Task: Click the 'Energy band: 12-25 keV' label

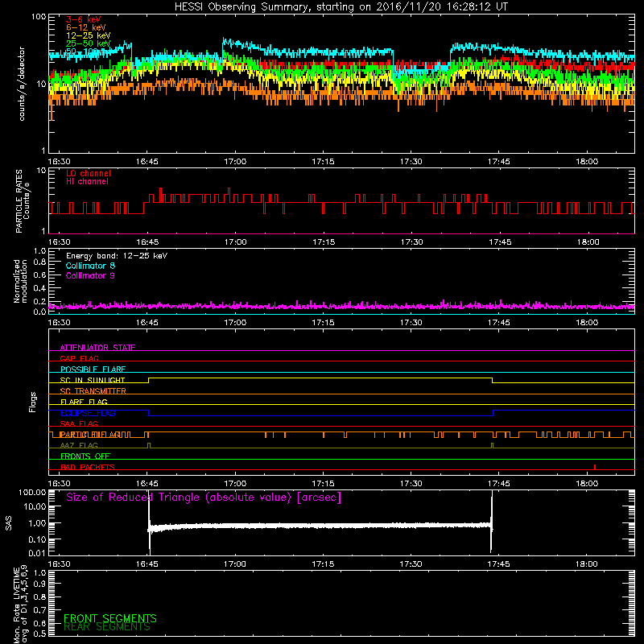Action: [117, 256]
